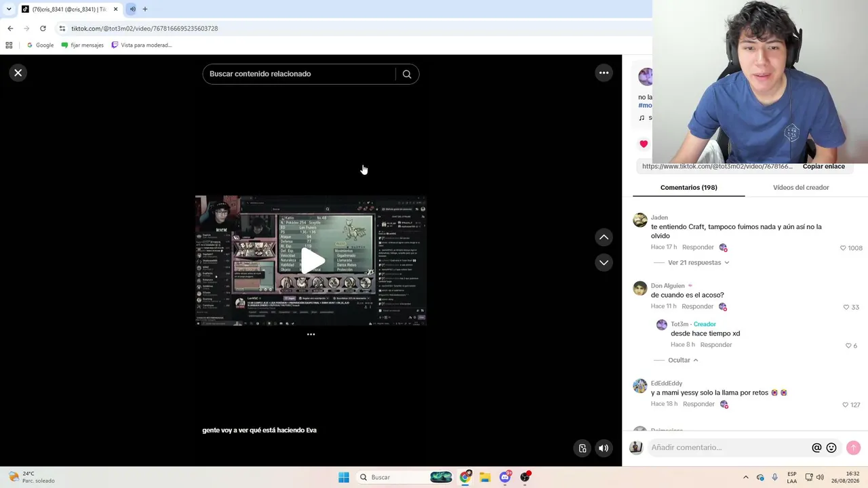This screenshot has height=488, width=868.
Task: Open a new browser tab with plus
Action: tap(145, 9)
